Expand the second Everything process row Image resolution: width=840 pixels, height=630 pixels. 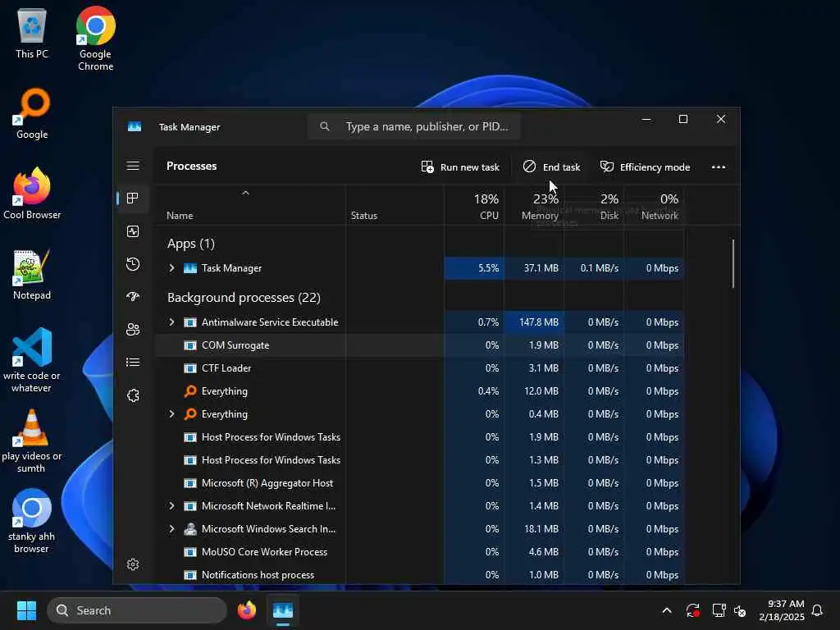171,414
